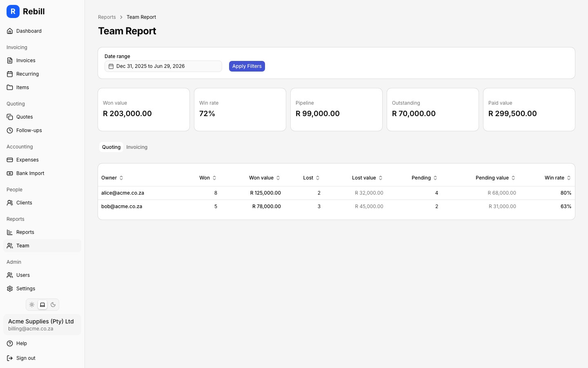Click the R 68,000.00 pending value cell
Screen dimensions: 588x368
click(502, 193)
